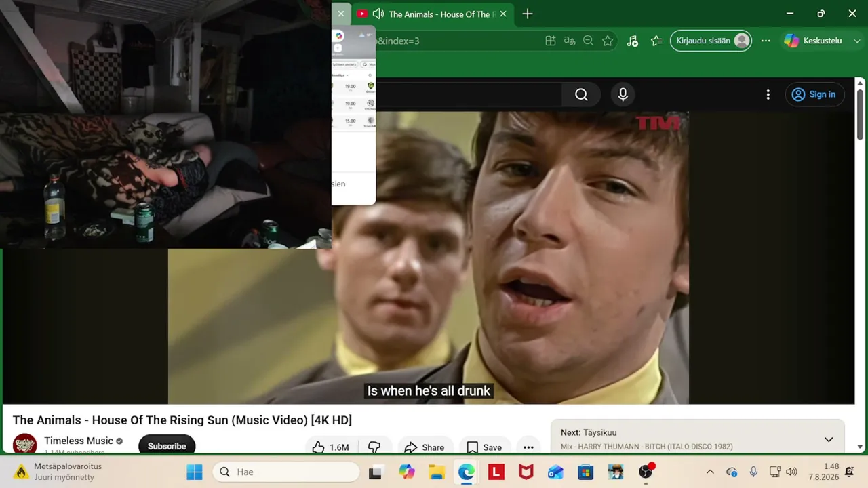Open the notifications icon beside the clock
Screen dimensions: 868x488
pos(850,472)
